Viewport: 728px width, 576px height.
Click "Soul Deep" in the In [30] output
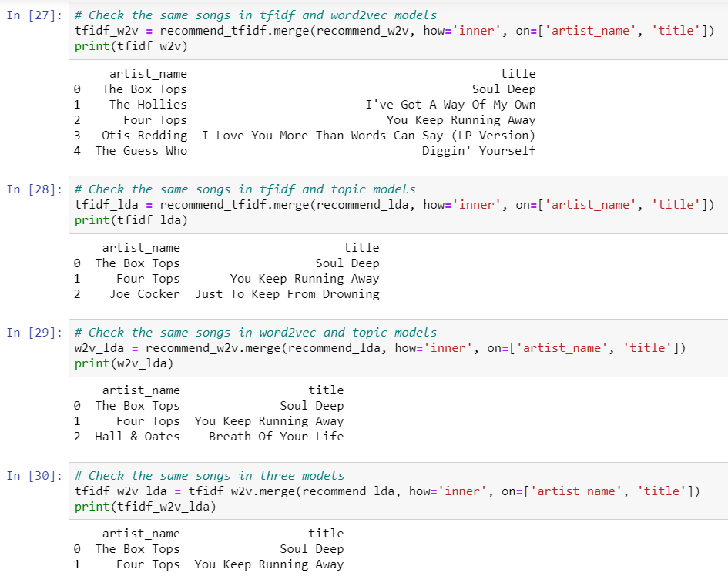312,548
